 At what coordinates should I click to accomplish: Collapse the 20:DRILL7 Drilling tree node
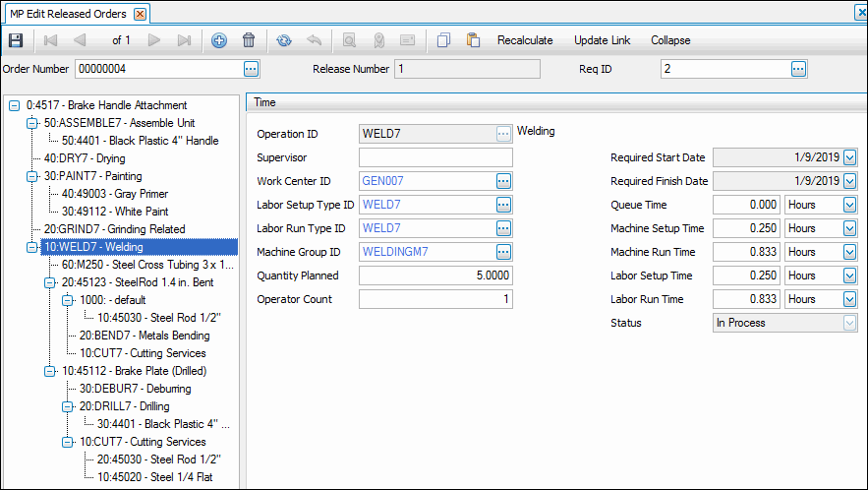coord(68,406)
